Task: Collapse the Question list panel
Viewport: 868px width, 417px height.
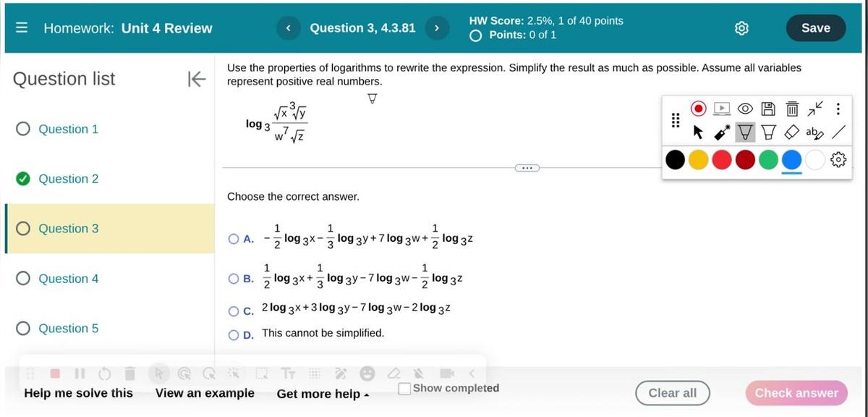Action: pyautogui.click(x=197, y=80)
